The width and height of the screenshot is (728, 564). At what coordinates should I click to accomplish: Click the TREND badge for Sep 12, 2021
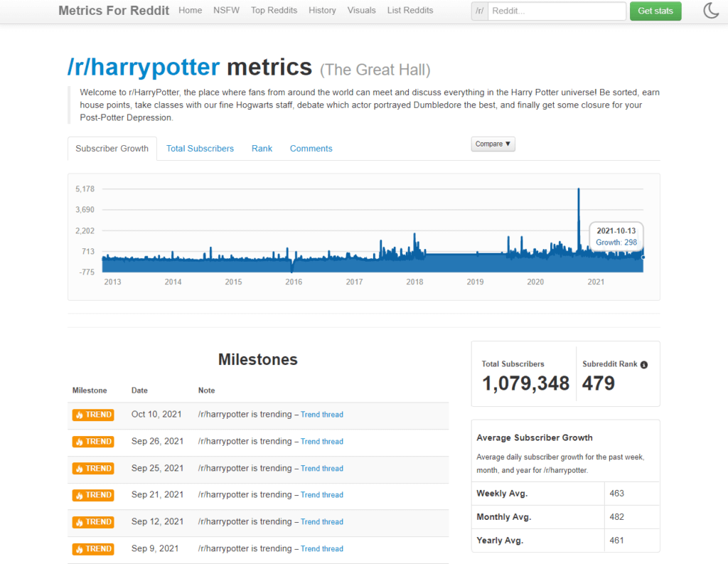93,522
